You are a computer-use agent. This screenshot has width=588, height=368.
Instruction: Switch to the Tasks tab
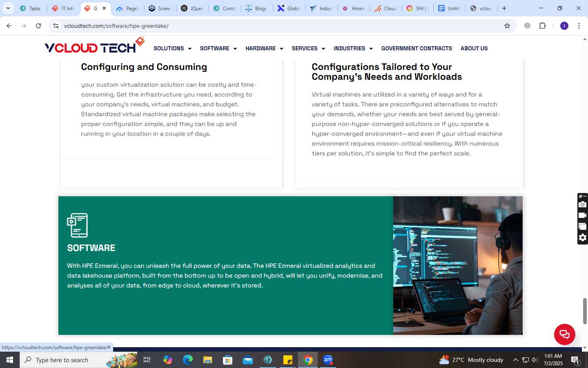(x=31, y=8)
